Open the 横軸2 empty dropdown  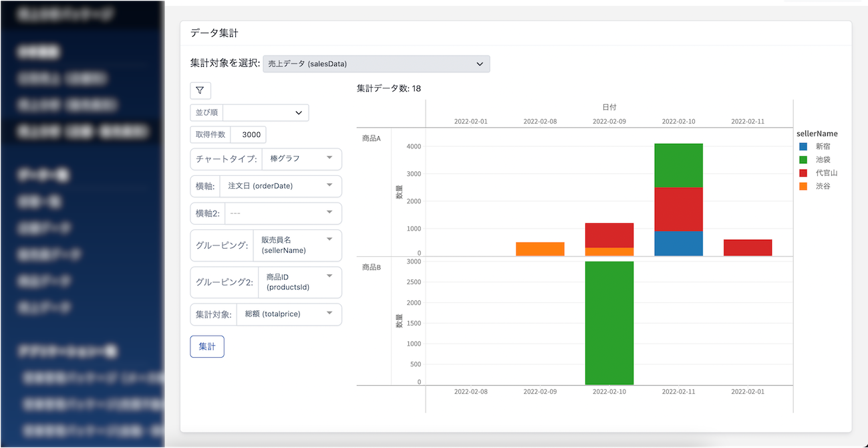click(283, 213)
